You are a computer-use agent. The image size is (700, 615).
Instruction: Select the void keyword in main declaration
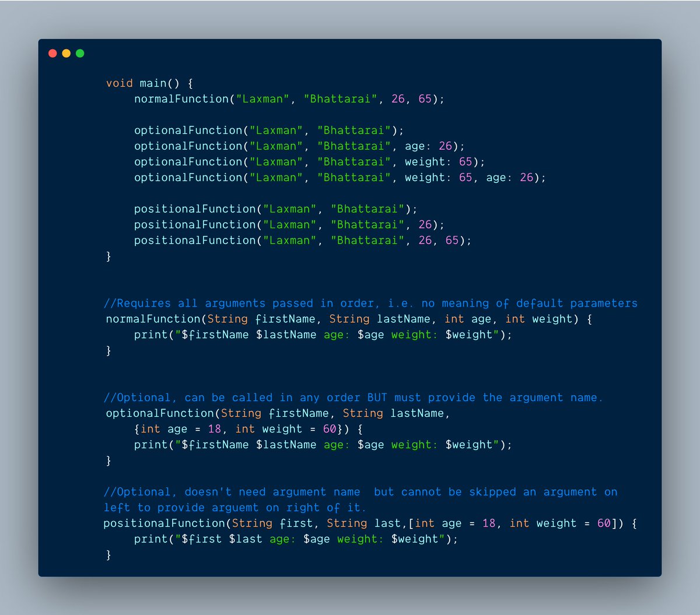point(118,83)
